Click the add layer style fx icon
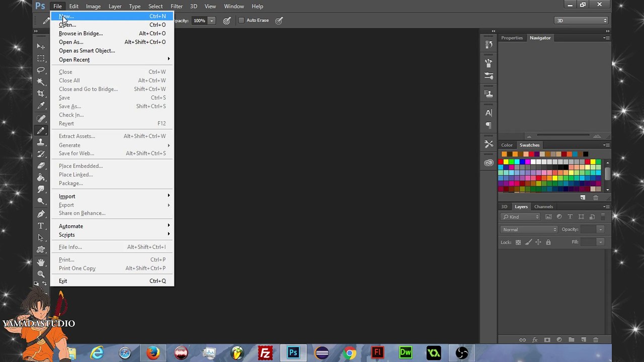The height and width of the screenshot is (362, 644). pos(535,340)
